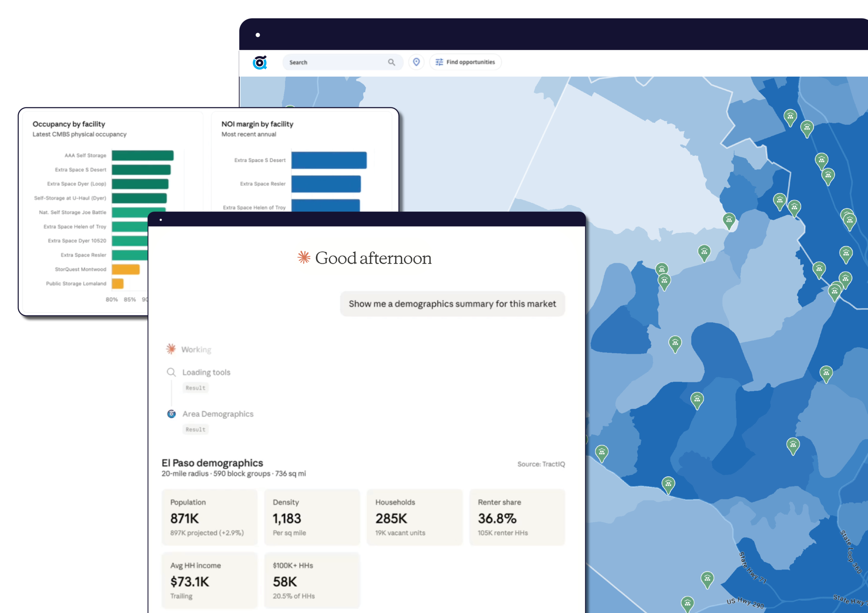Click the orange StorQuest Montwood bar
Screen dimensions: 868x613
[126, 269]
